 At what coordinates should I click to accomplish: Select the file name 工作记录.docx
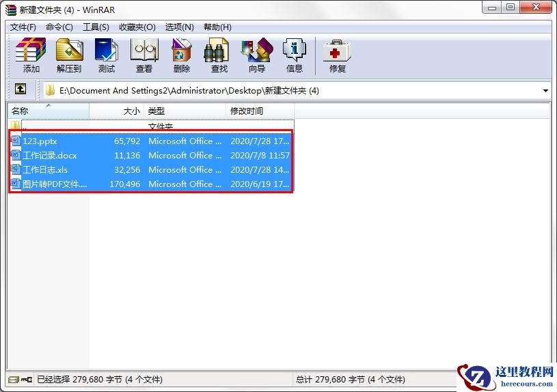50,155
